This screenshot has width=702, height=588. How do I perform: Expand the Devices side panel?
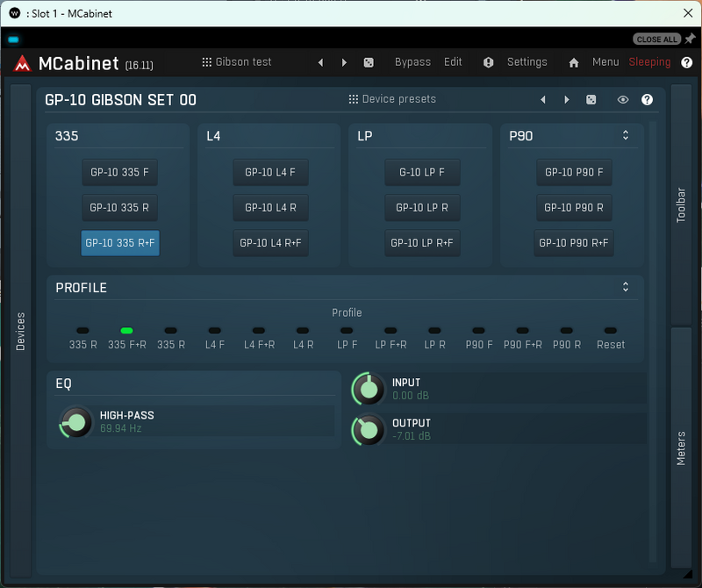tap(20, 331)
